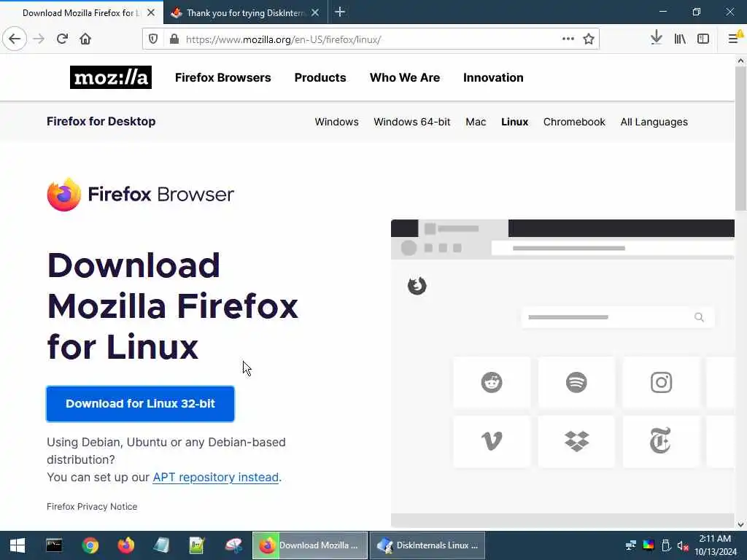
Task: Open the network tray icon
Action: pos(631,545)
